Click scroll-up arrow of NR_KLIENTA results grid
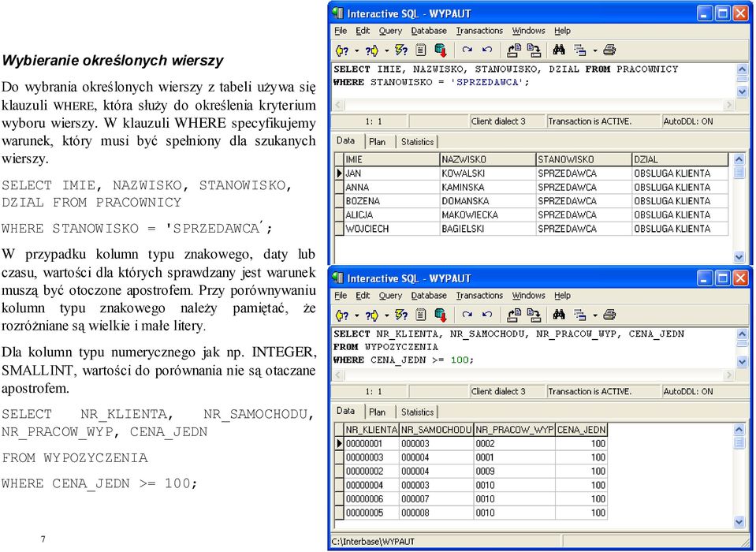 pyautogui.click(x=739, y=429)
